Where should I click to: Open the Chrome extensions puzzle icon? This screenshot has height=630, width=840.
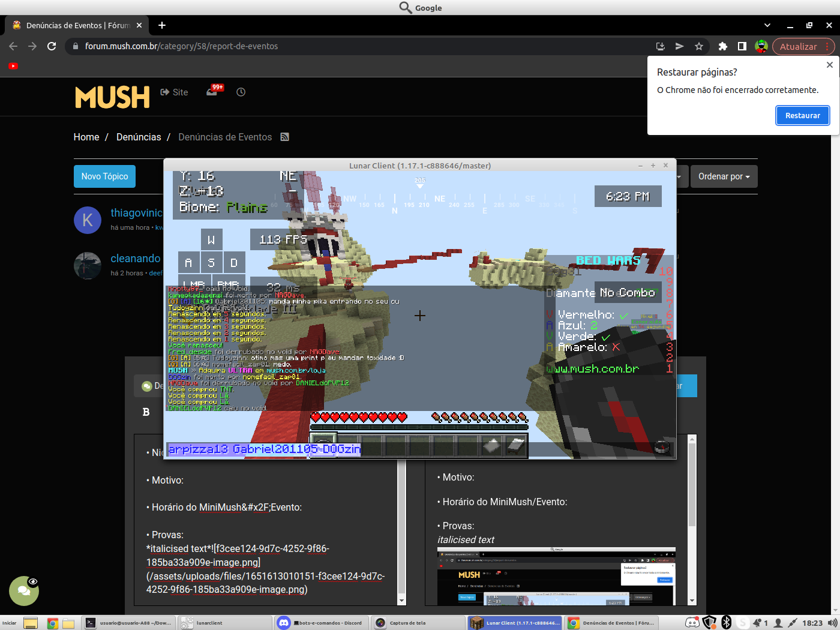(723, 46)
